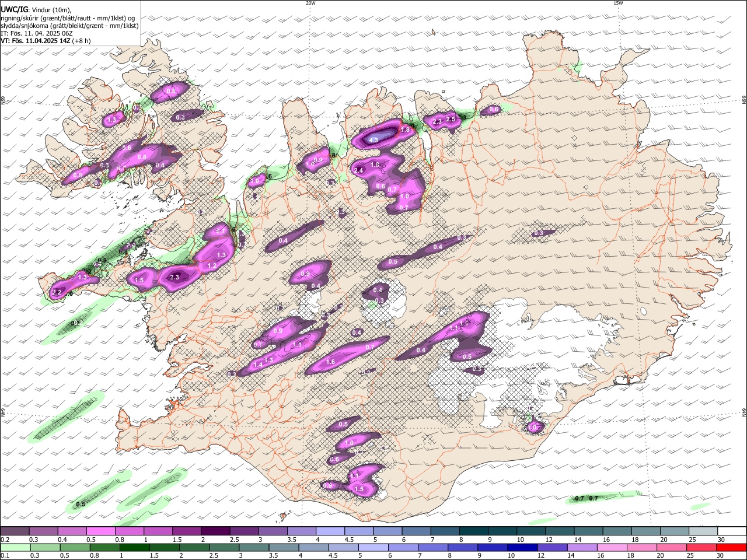Click the '1.8' value beside the 4.3 cell
Screen dimensions: 747x560
pyautogui.click(x=406, y=130)
